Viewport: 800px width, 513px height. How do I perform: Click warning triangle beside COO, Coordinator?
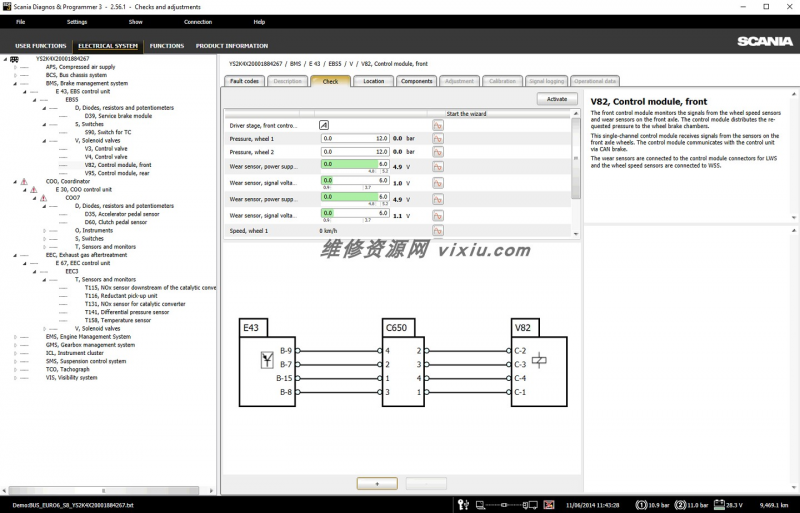pos(24,181)
